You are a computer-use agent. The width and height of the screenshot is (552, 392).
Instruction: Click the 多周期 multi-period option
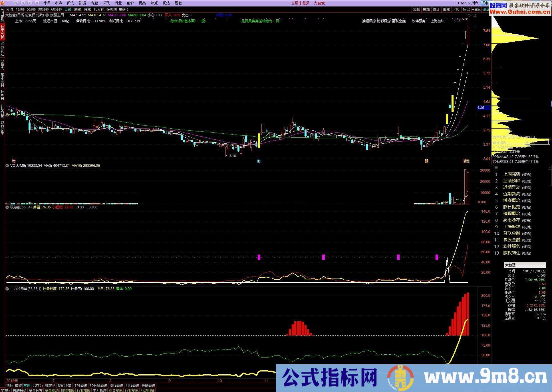click(x=112, y=9)
